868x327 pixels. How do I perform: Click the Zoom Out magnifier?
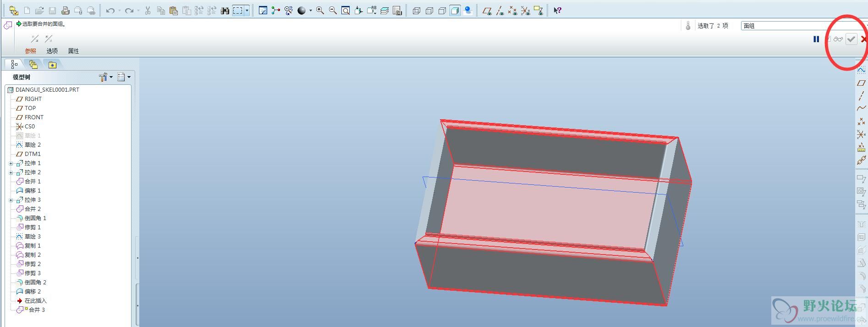coord(333,11)
